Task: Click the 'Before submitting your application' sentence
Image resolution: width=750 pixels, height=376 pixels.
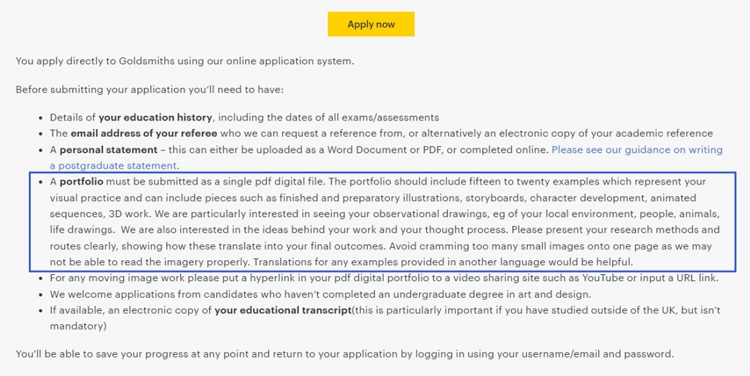Action: click(x=149, y=89)
